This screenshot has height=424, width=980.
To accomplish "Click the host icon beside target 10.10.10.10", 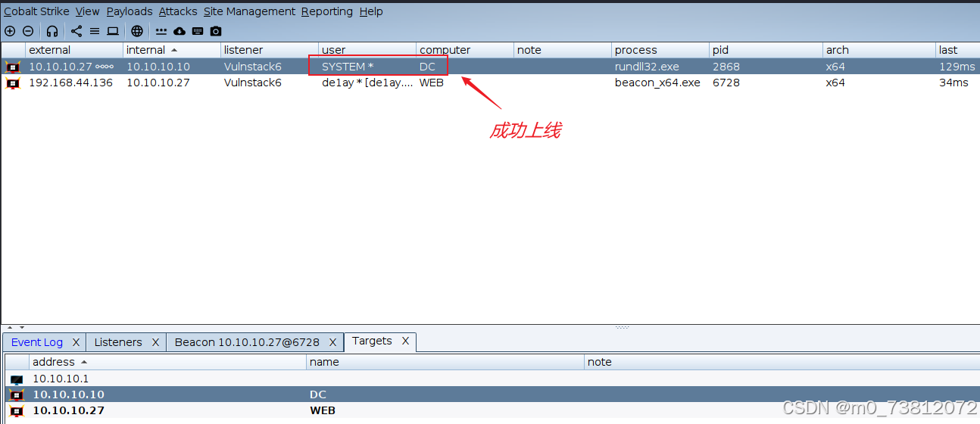I will pyautogui.click(x=17, y=395).
